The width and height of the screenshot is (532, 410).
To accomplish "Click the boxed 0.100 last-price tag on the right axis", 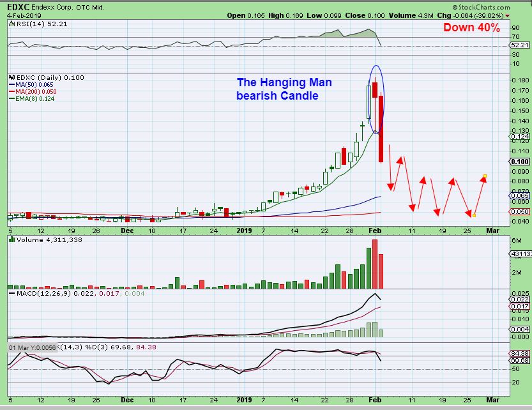I will pos(519,162).
